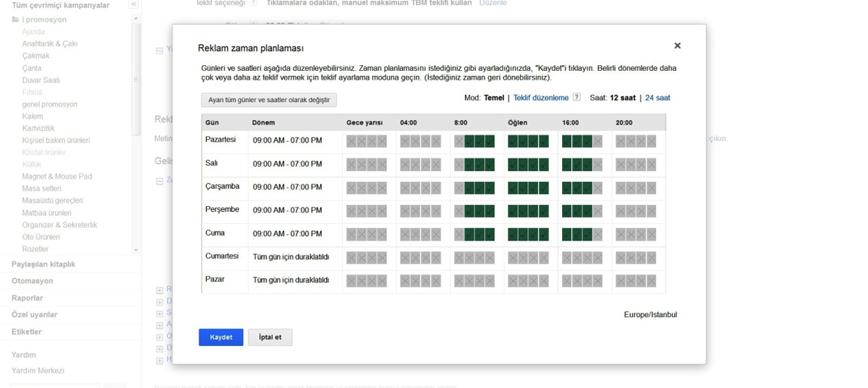868x388 pixels.
Task: Collapse the left sidebar with double-arrow icon
Action: coord(133,4)
